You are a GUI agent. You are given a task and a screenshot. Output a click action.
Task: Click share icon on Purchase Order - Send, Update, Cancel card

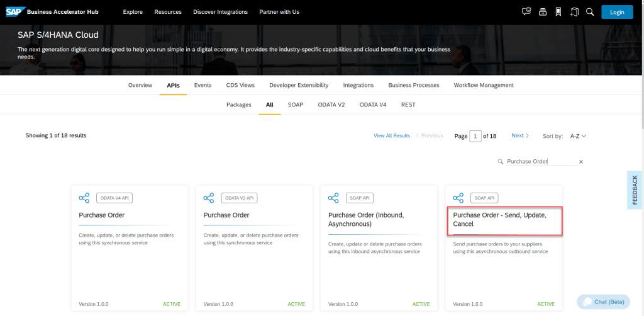[x=458, y=198]
